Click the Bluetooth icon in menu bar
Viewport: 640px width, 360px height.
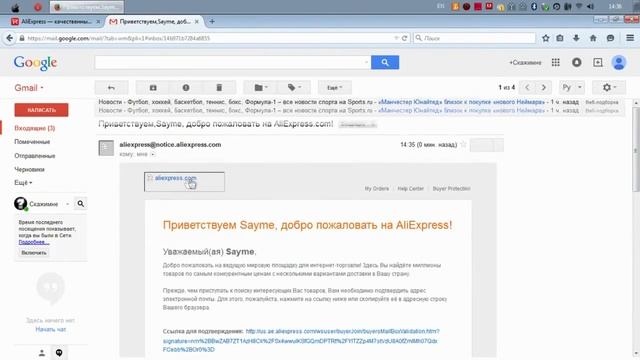coord(534,7)
